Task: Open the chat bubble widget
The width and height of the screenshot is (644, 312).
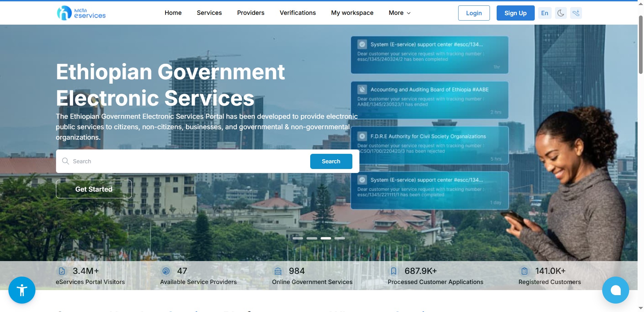Action: click(616, 290)
